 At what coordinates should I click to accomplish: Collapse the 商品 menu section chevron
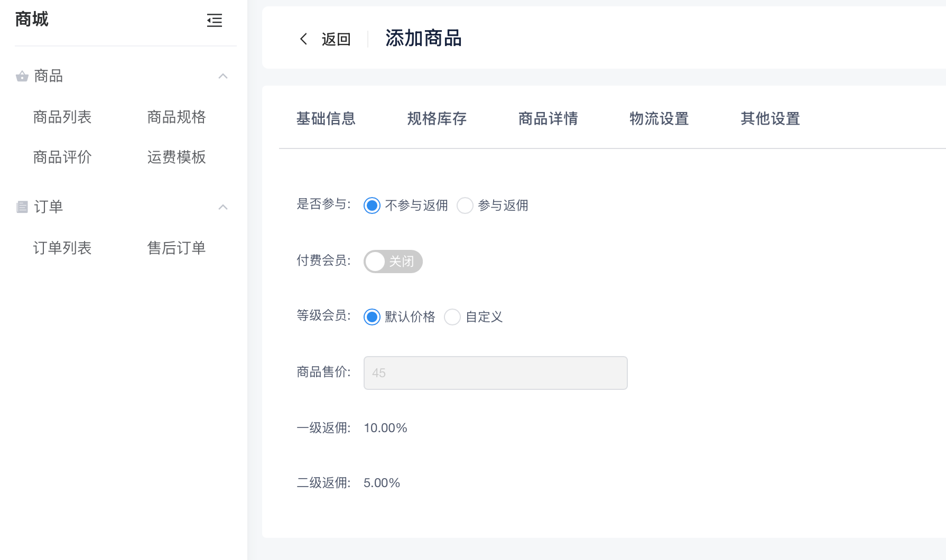(x=223, y=77)
